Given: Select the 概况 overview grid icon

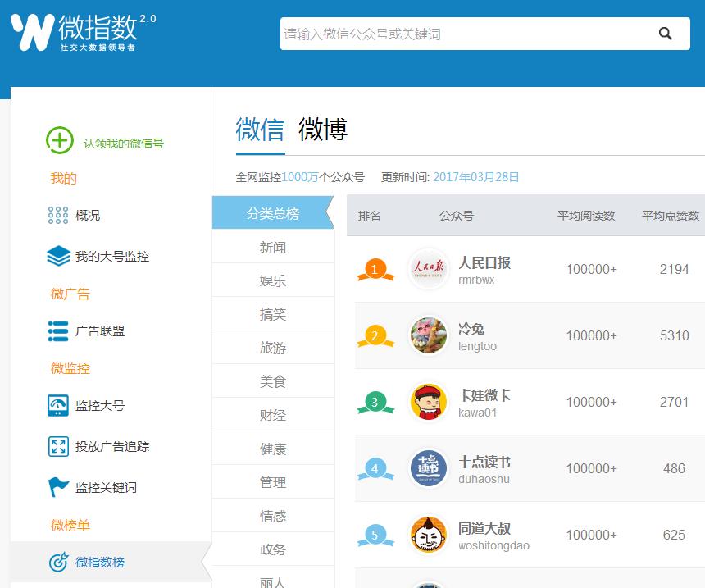Looking at the screenshot, I should (x=57, y=216).
